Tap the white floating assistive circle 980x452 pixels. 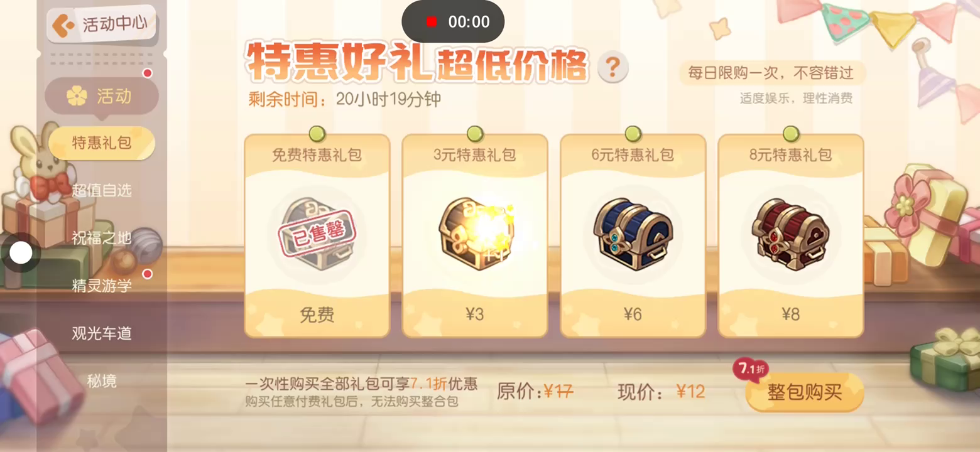21,253
